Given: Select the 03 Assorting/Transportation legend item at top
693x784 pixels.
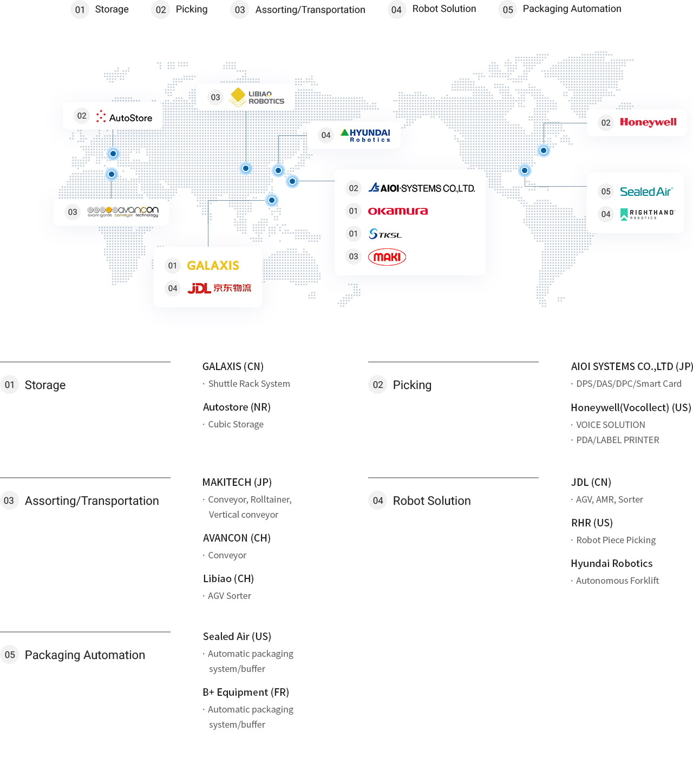Looking at the screenshot, I should [x=298, y=10].
